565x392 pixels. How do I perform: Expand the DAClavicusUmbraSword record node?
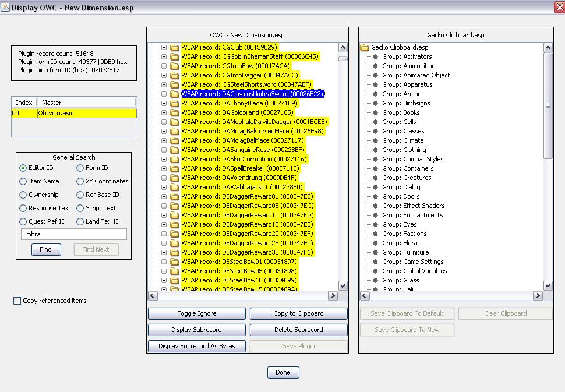pos(164,94)
